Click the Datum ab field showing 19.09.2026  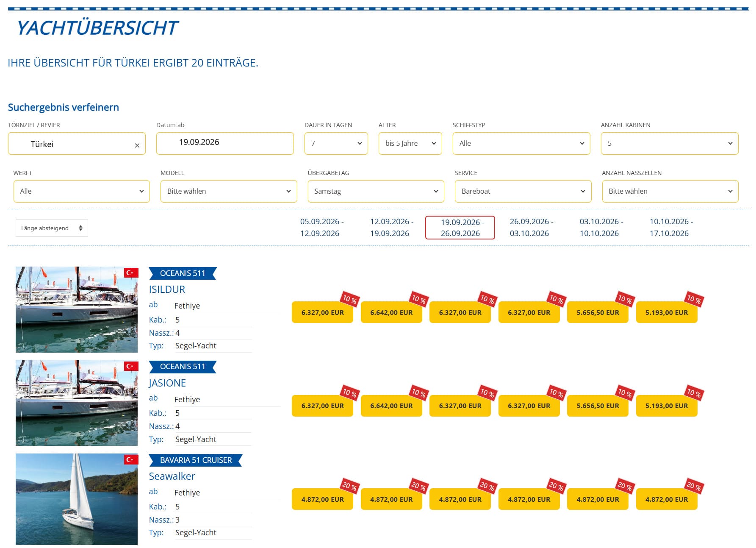tap(224, 143)
